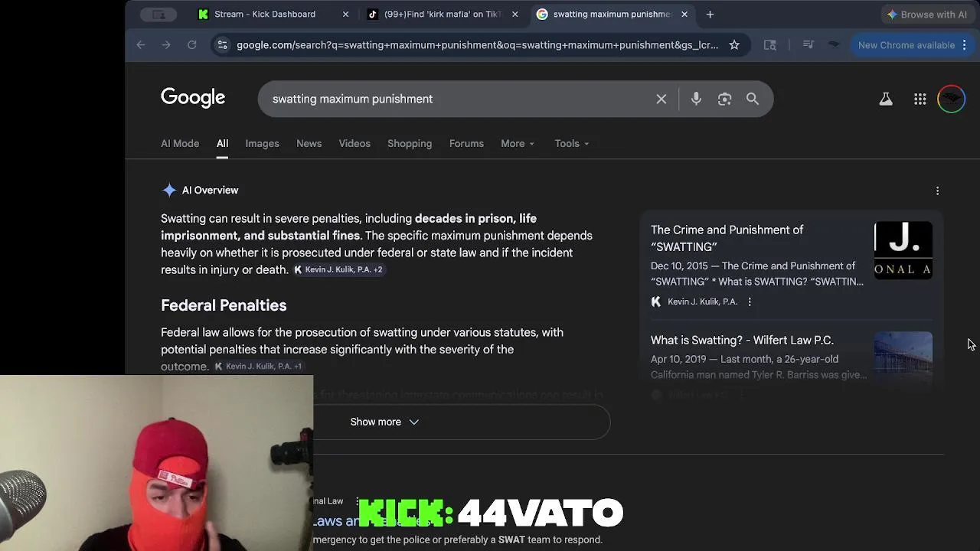Close the swatting maximum punishment tab

[684, 14]
